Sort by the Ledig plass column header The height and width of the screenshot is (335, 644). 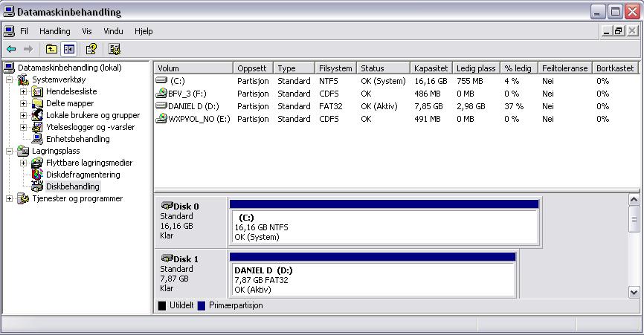(x=477, y=68)
